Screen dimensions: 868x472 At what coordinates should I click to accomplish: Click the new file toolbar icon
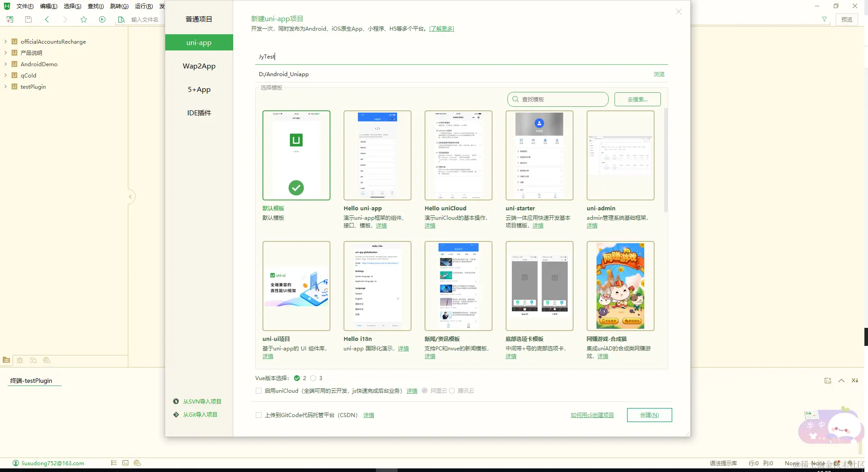point(10,19)
